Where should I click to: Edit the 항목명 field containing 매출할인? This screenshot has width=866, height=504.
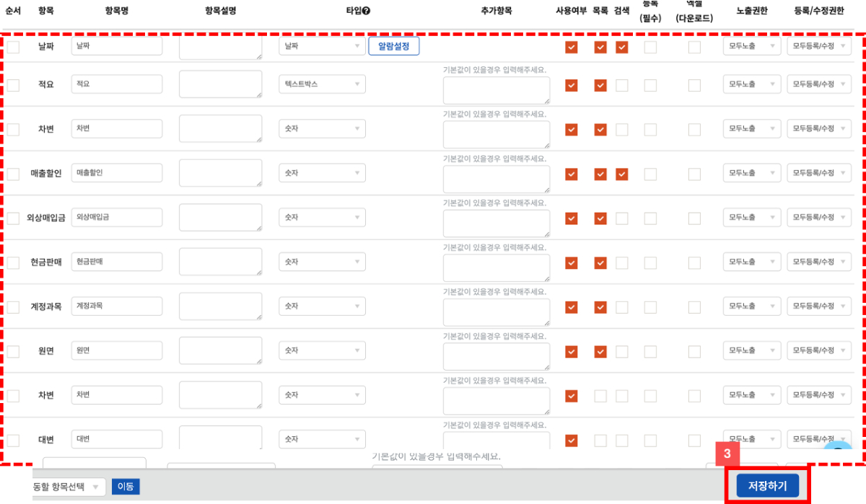(117, 173)
